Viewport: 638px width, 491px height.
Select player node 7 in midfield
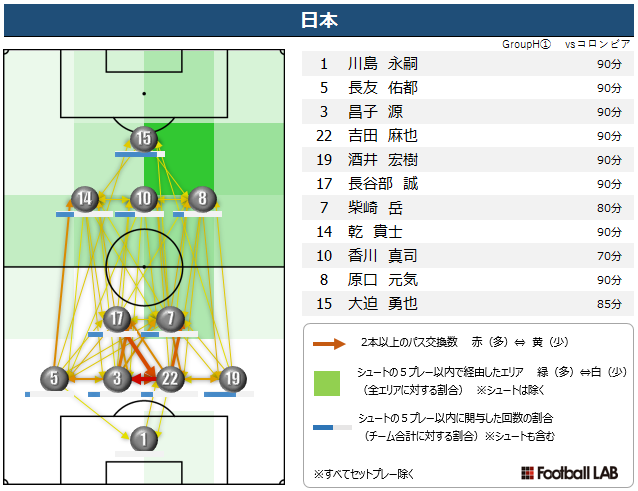(x=170, y=319)
